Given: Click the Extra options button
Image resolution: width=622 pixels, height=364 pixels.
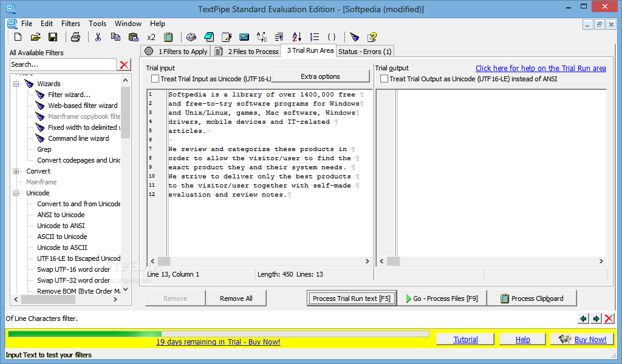Looking at the screenshot, I should (320, 76).
